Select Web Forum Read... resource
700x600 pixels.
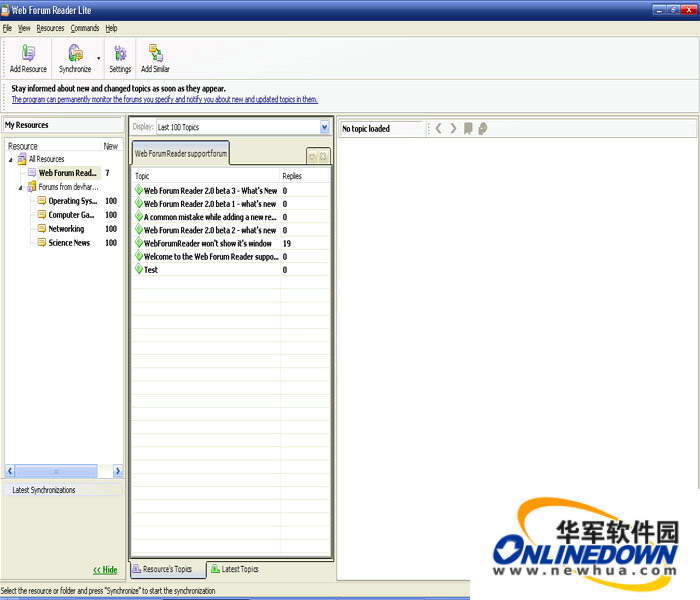67,173
